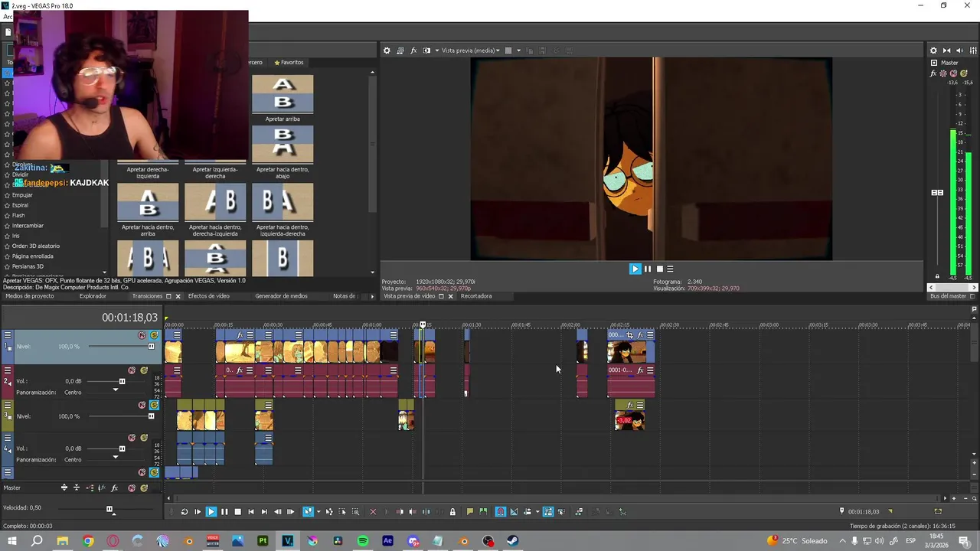Open video output fx in preview toolbar
This screenshot has height=551, width=980.
(x=413, y=51)
